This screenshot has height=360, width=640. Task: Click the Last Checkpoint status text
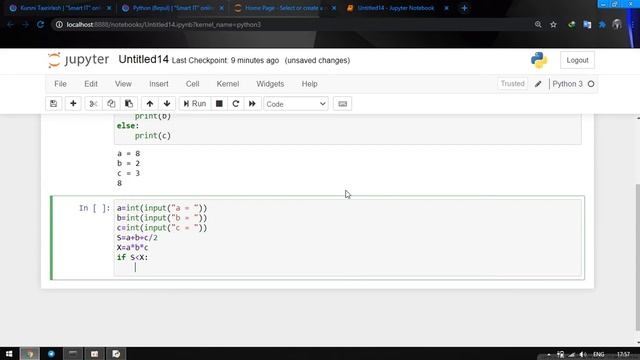(x=225, y=60)
